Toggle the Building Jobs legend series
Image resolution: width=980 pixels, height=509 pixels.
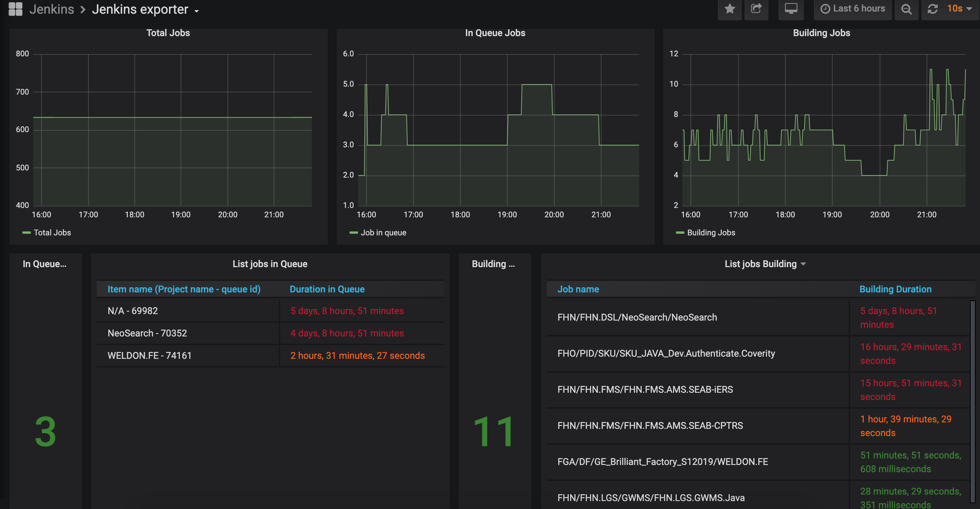coord(711,233)
